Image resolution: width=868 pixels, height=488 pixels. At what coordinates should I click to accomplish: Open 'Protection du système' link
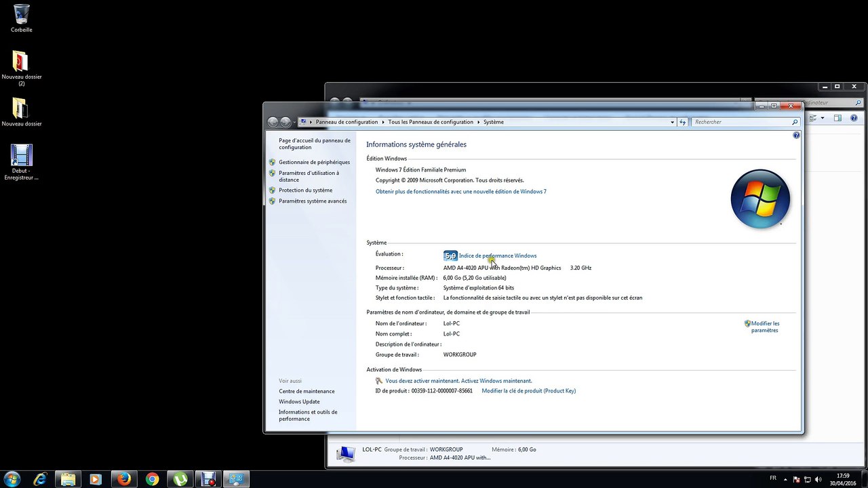[305, 190]
